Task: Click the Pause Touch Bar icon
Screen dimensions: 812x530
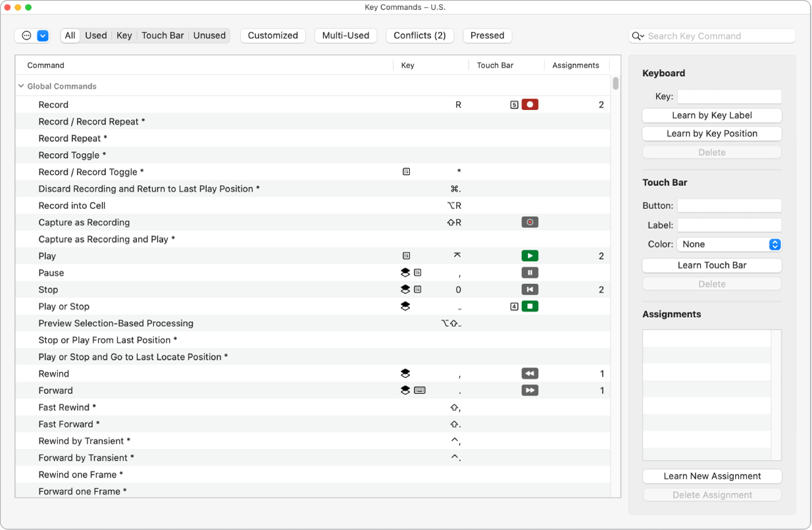Action: click(x=530, y=273)
